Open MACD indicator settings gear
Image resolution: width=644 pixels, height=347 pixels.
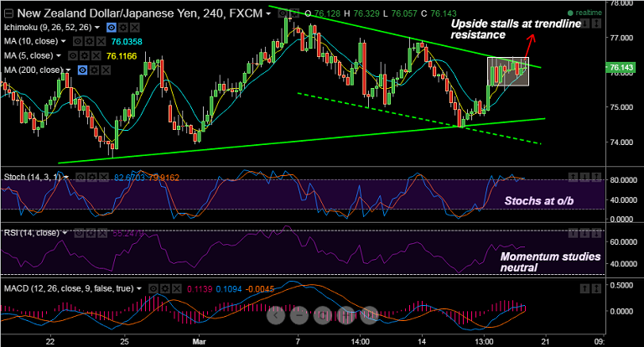pyautogui.click(x=164, y=288)
